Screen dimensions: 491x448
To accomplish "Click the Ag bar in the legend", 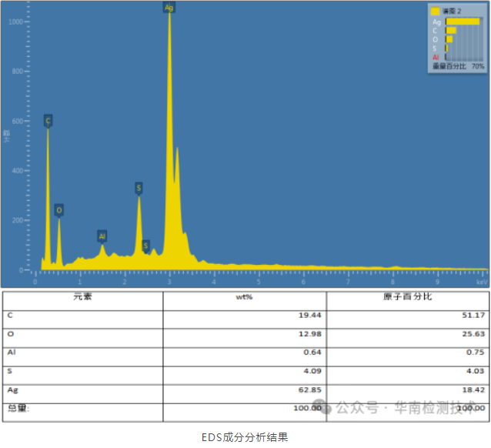I will [462, 22].
